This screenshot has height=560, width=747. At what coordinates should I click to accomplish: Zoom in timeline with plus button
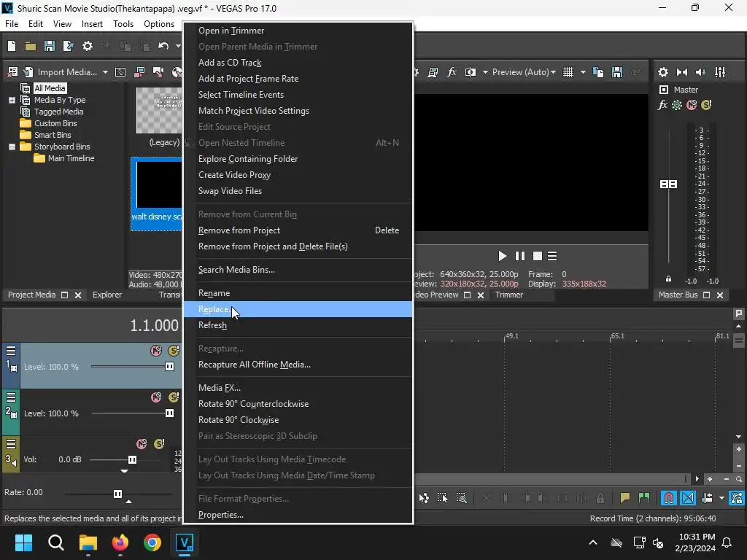click(709, 479)
